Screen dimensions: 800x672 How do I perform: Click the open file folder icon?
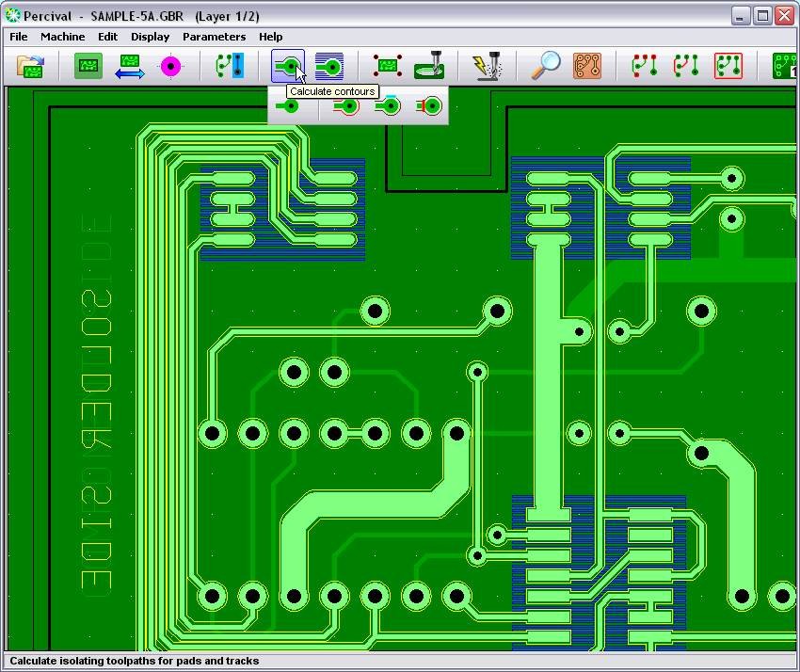31,66
